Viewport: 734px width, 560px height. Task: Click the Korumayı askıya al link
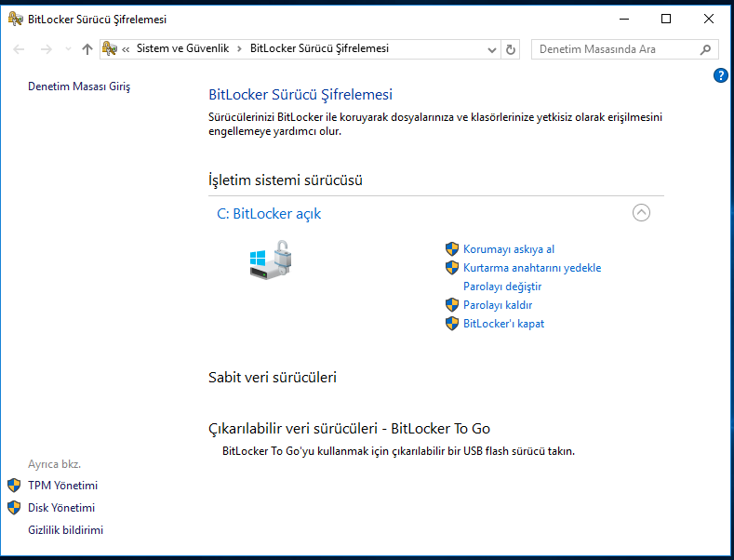508,249
